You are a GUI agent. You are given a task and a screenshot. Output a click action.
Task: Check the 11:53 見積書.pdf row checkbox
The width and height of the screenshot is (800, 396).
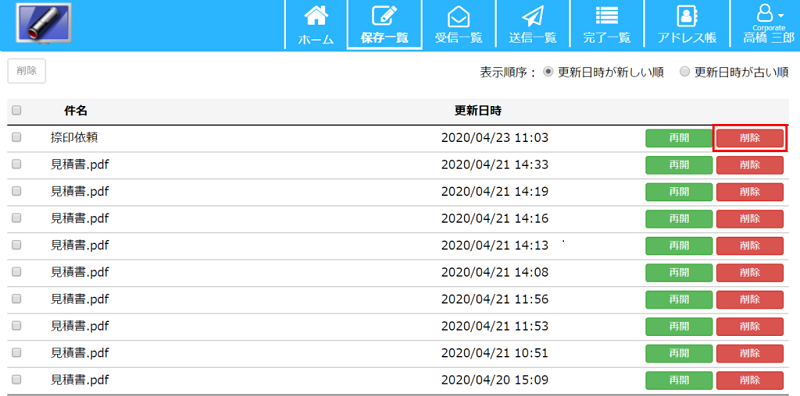tap(16, 326)
